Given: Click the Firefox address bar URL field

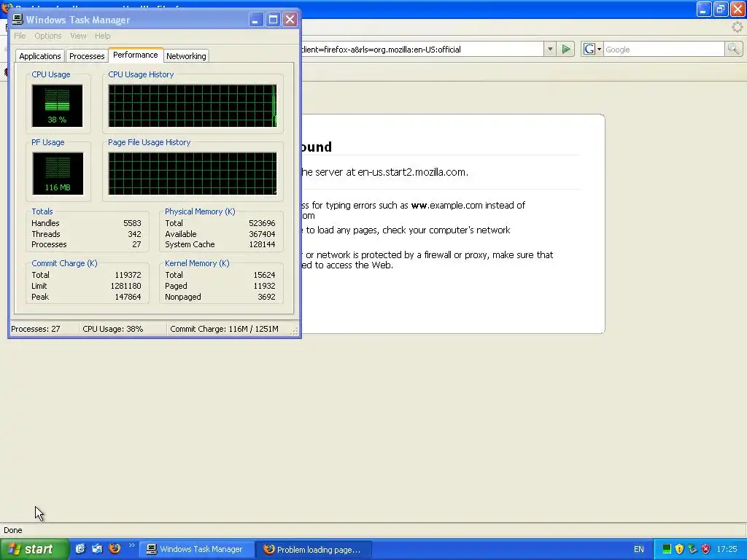Looking at the screenshot, I should coord(422,50).
